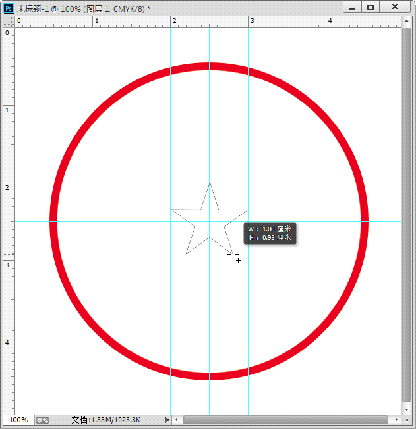Viewport: 416px width, 429px height.
Task: Click where the center guides intersect
Action: 209,221
